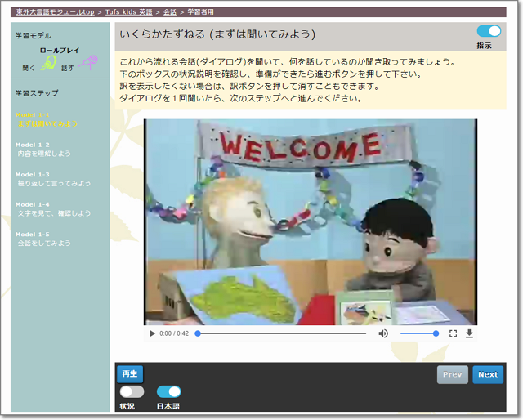Click the Next button
The image size is (523, 420).
(488, 374)
